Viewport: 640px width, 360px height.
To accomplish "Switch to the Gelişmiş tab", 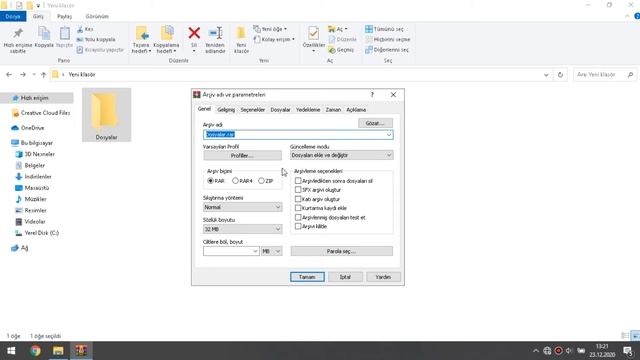I will (x=226, y=110).
